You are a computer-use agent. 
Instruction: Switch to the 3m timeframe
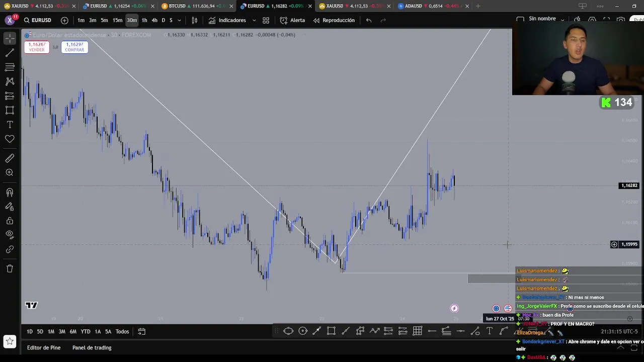click(93, 20)
